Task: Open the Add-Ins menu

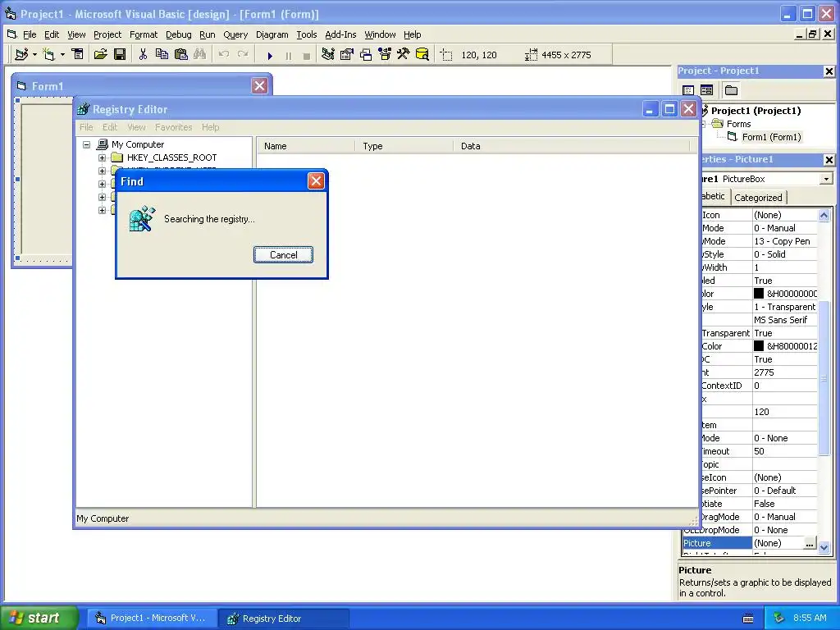Action: [x=340, y=34]
